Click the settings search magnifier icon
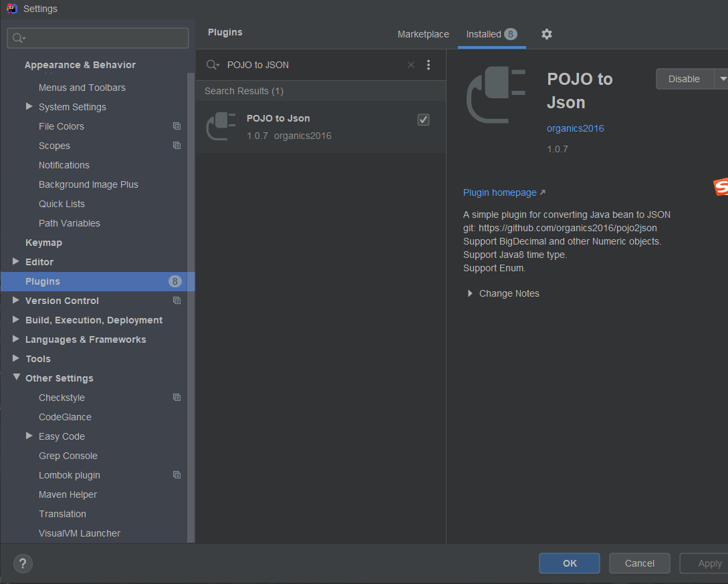This screenshot has width=728, height=584. (19, 38)
